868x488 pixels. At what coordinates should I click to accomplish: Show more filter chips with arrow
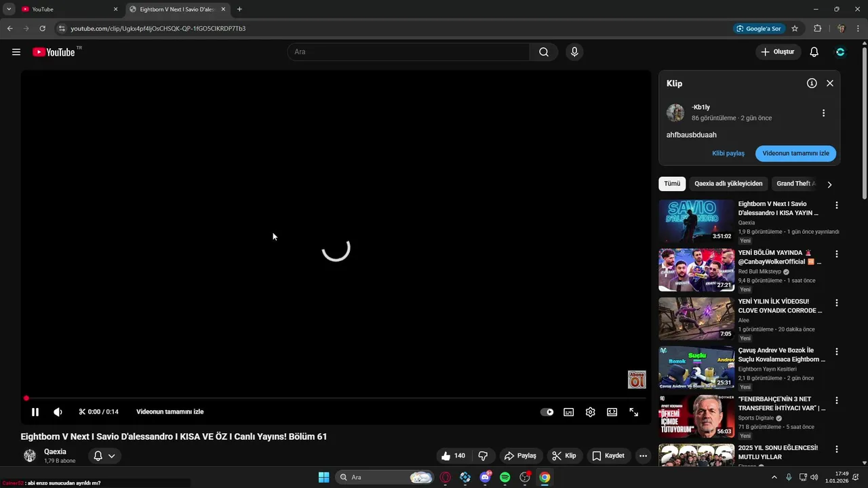coord(829,184)
